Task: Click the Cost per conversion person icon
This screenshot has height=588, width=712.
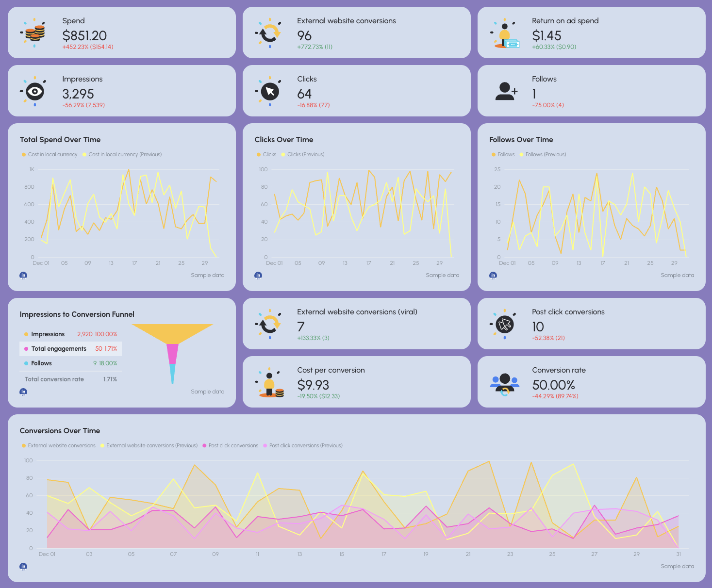Action: click(268, 382)
